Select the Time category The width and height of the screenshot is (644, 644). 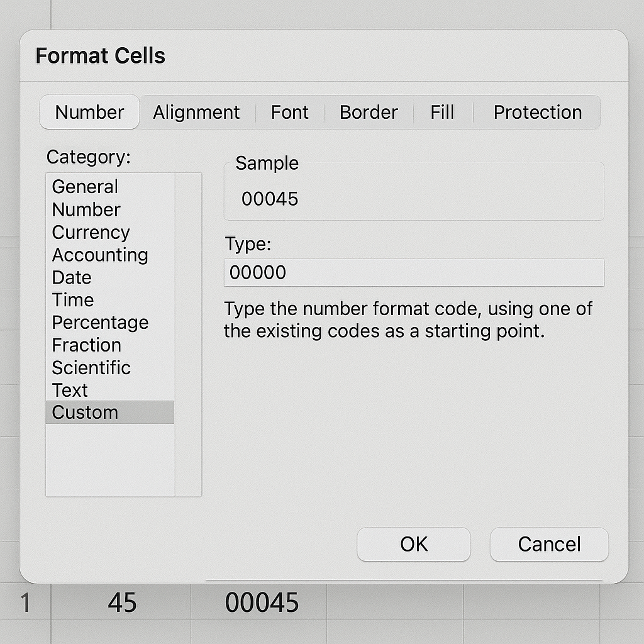[x=73, y=300]
